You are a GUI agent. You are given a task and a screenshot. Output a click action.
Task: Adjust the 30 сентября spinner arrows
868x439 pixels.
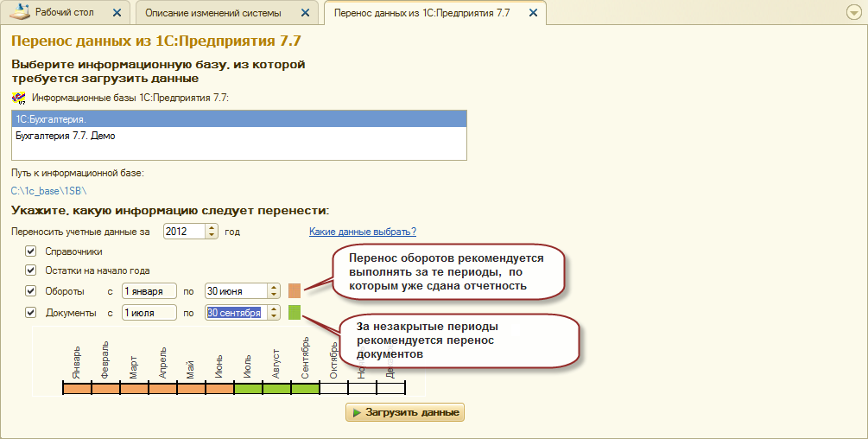click(x=274, y=313)
